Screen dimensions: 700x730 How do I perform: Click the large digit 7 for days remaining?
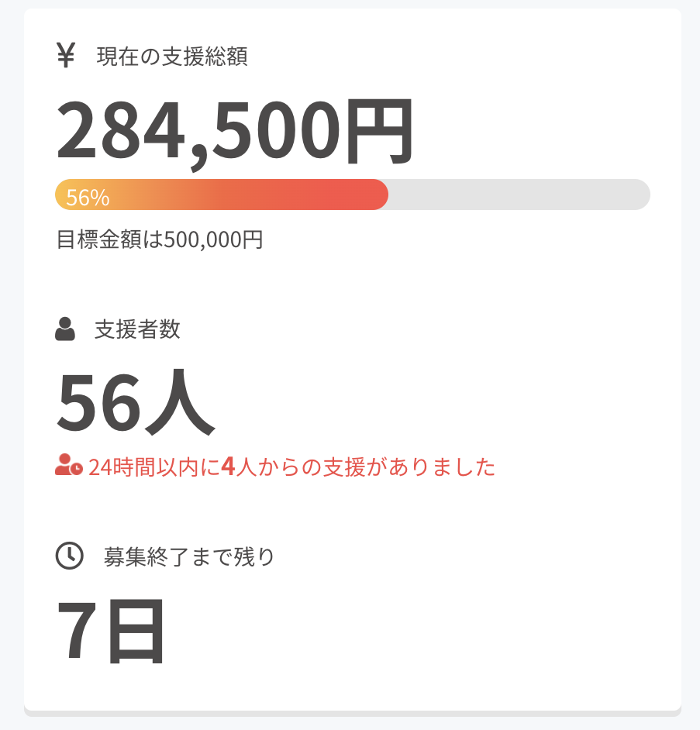point(78,631)
